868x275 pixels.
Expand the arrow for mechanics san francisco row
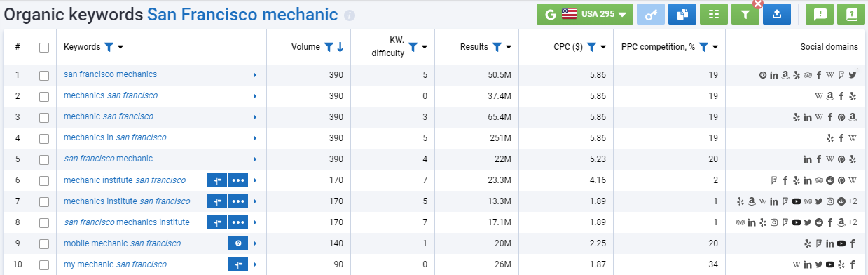pyautogui.click(x=255, y=96)
